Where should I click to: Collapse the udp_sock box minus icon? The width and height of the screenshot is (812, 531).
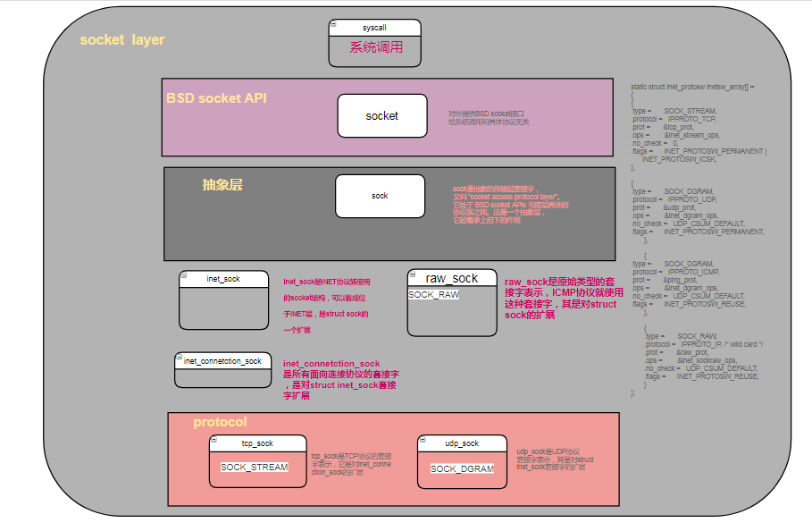click(422, 439)
